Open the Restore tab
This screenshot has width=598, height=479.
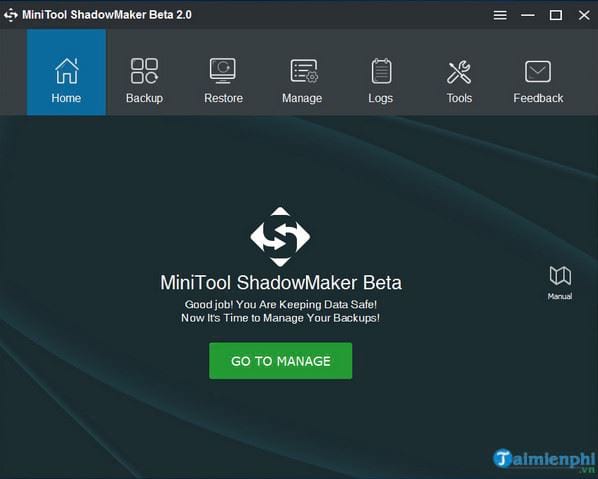click(223, 80)
